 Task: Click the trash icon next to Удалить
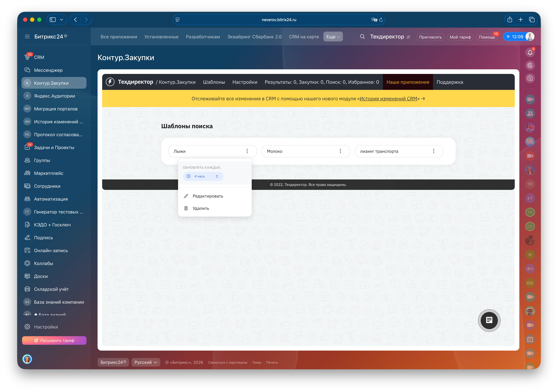tap(186, 208)
